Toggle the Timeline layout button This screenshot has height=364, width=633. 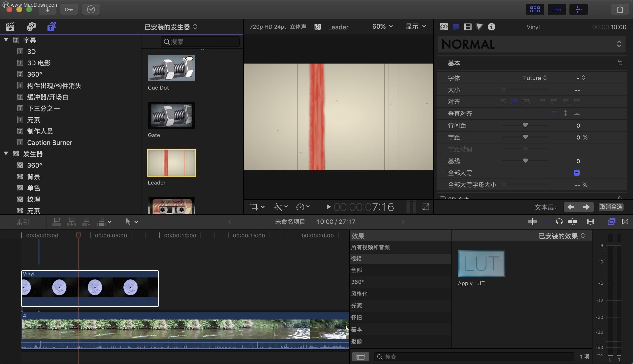point(557,9)
